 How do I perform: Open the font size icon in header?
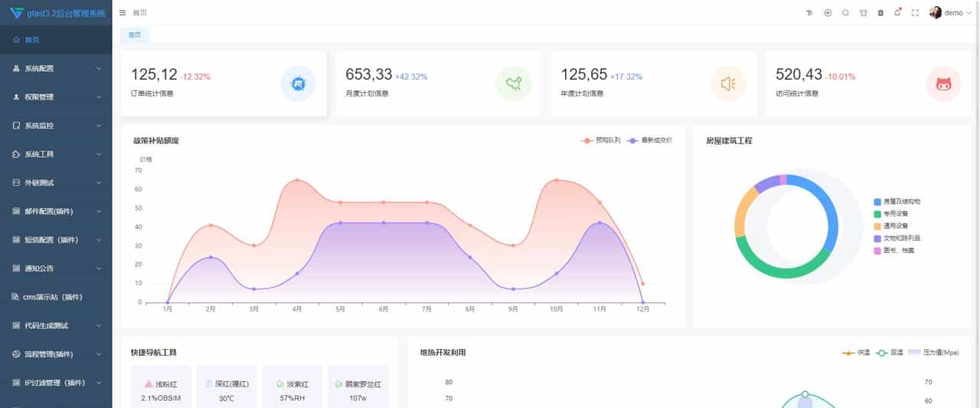pos(810,13)
